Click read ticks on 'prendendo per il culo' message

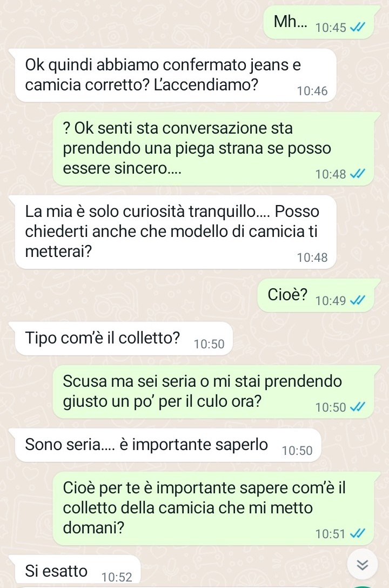click(357, 407)
